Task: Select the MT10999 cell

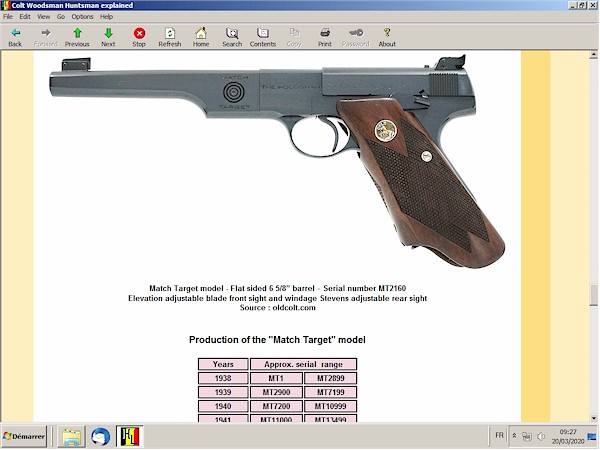Action: coord(331,406)
